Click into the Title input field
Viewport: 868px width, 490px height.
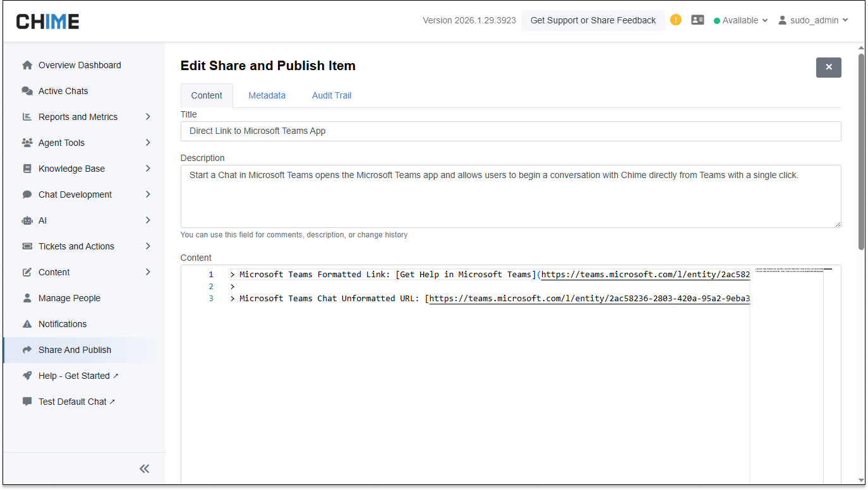click(x=510, y=131)
